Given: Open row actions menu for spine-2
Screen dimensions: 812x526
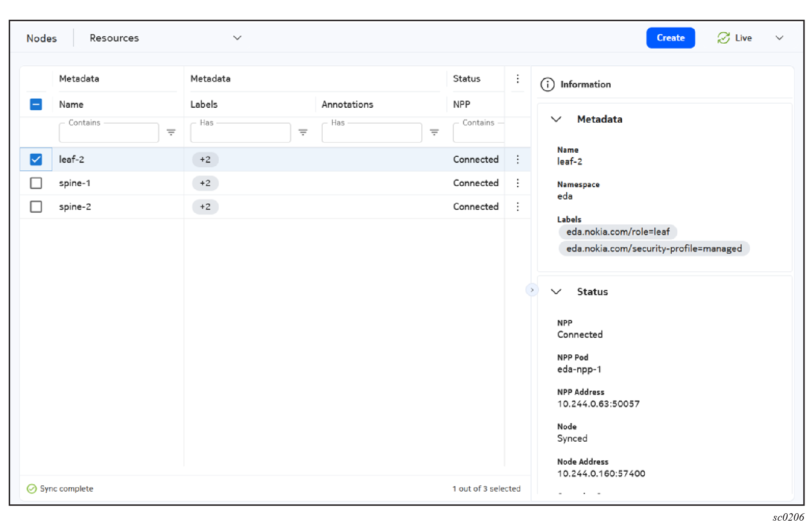Looking at the screenshot, I should click(518, 207).
